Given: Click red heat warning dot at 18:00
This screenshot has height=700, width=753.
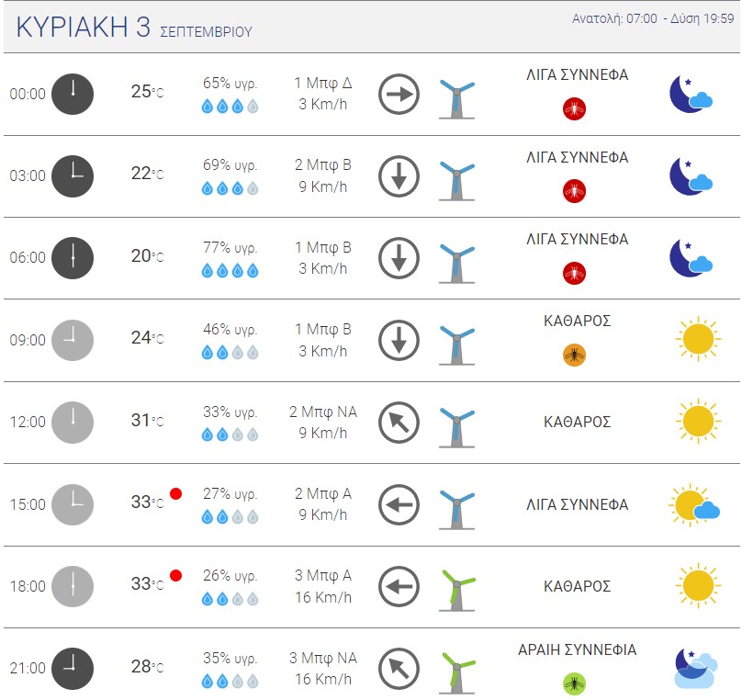Looking at the screenshot, I should click(x=175, y=575).
